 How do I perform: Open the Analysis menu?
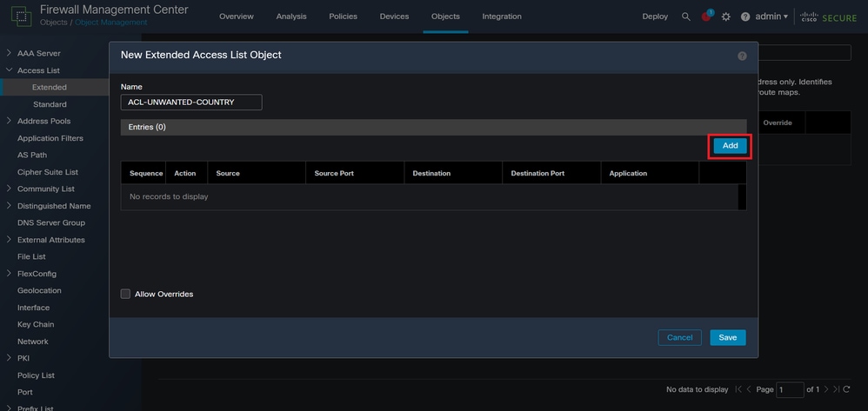coord(291,17)
